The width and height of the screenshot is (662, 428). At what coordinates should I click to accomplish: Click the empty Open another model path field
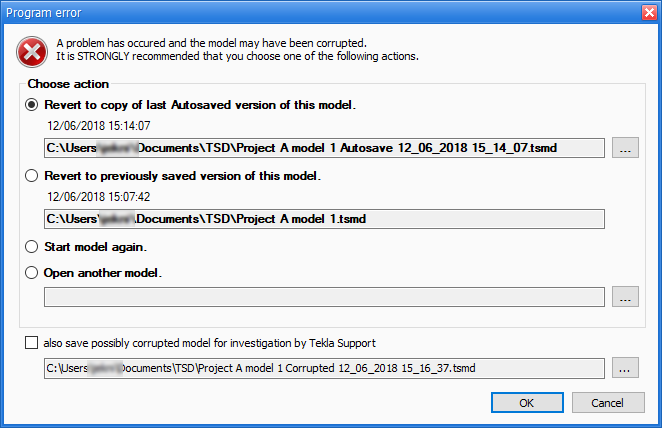click(x=324, y=296)
